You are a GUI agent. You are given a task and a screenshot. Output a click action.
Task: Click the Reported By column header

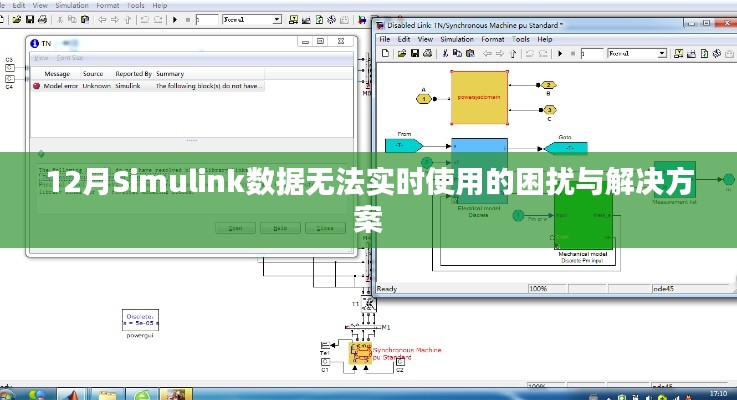pyautogui.click(x=133, y=74)
